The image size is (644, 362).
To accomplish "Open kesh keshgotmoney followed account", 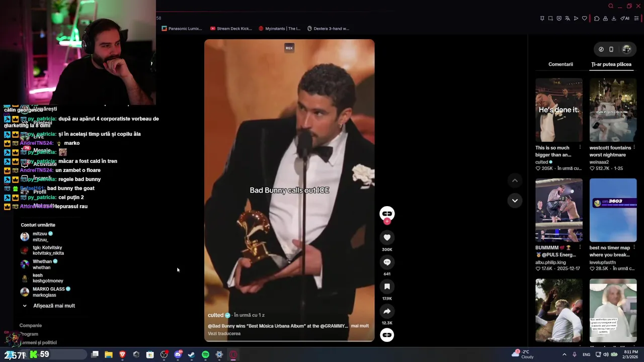I will point(42,278).
